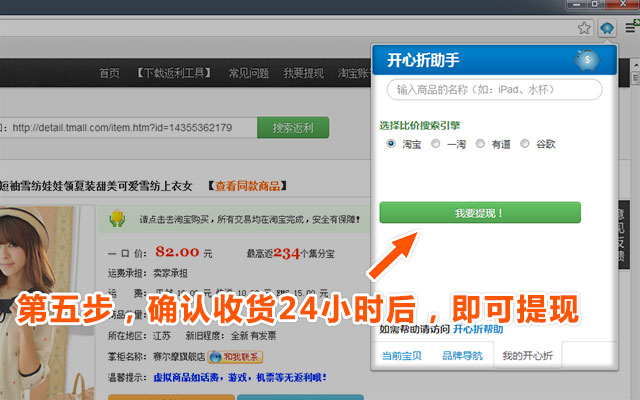Select the 谷歌 search engine radio
This screenshot has width=640, height=400.
[524, 144]
